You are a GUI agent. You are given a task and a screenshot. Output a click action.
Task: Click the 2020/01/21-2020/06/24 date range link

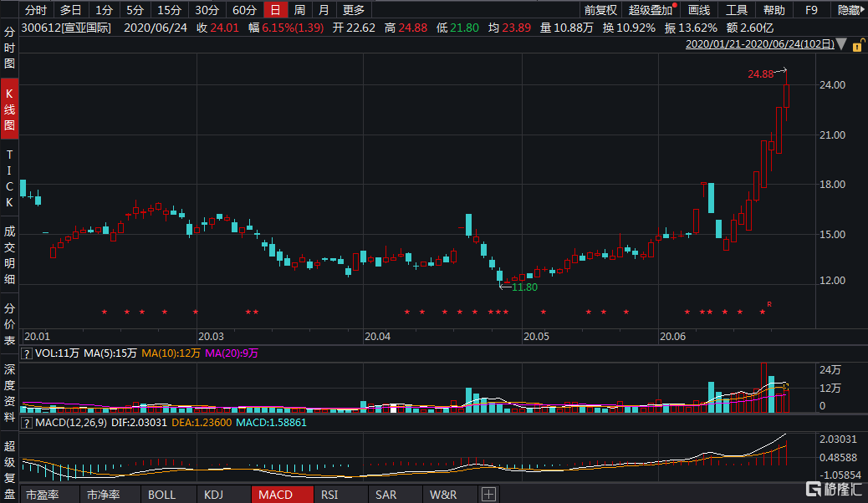(759, 44)
